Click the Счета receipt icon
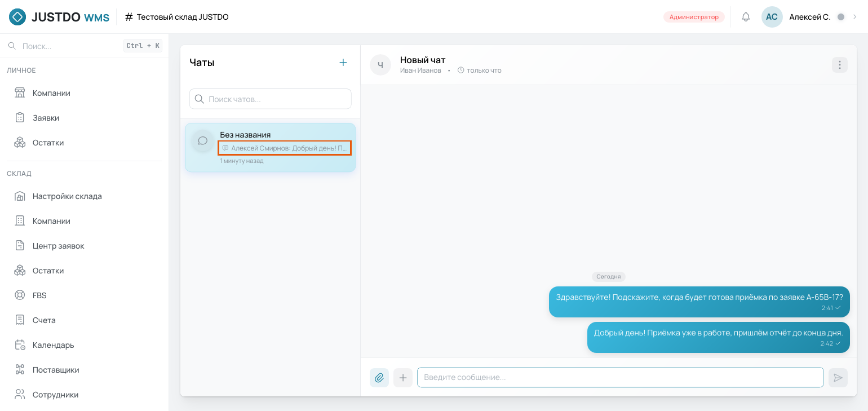 20,320
